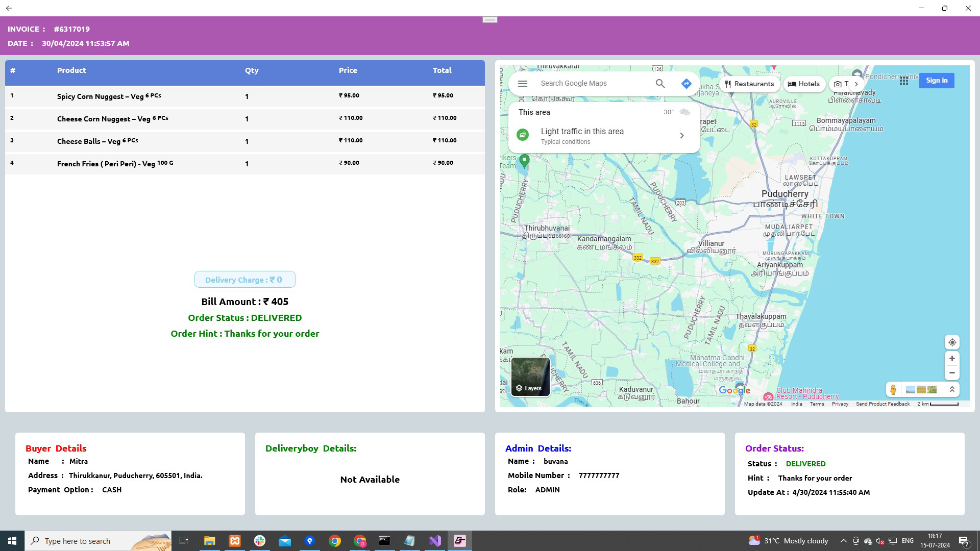The image size is (980, 551).
Task: Select the Cheese Corn Nuggest row
Action: point(245,118)
